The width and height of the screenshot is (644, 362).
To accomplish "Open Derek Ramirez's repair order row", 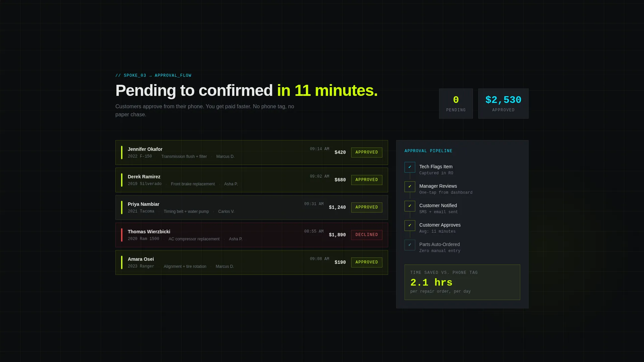I will click(x=252, y=180).
